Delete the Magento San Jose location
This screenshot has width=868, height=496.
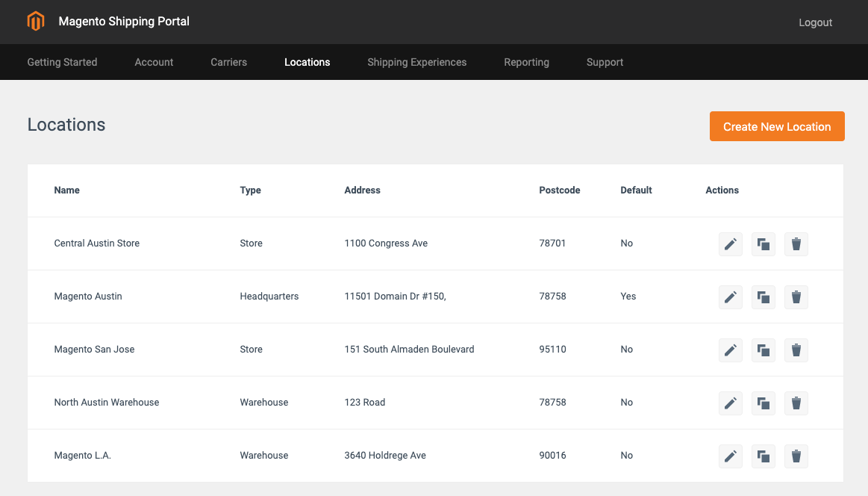(x=796, y=350)
